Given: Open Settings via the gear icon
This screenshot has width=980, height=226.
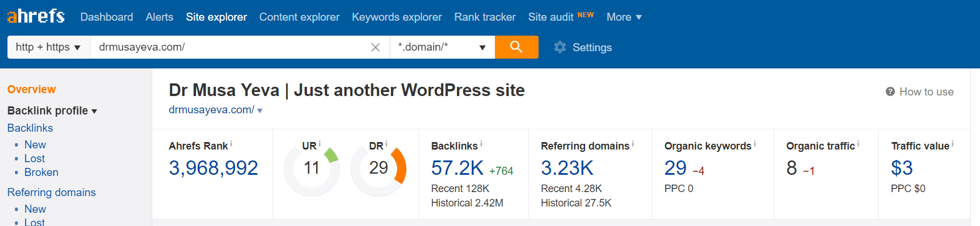Looking at the screenshot, I should [x=560, y=47].
